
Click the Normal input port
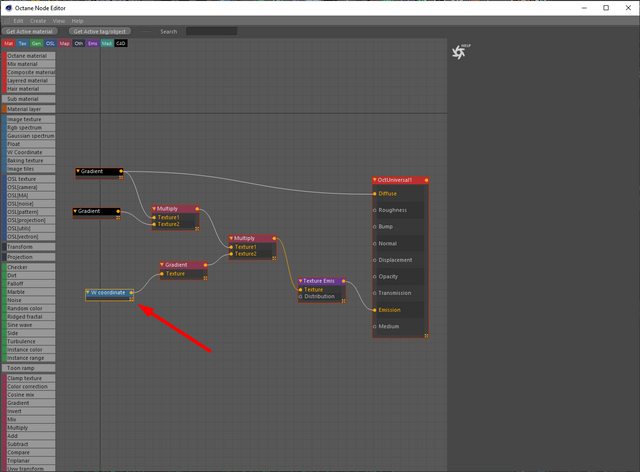(375, 243)
